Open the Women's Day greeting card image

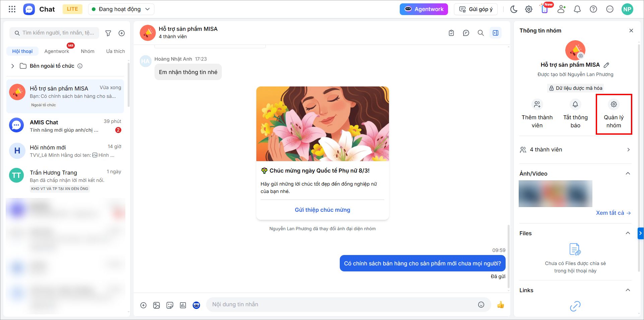[x=323, y=124]
